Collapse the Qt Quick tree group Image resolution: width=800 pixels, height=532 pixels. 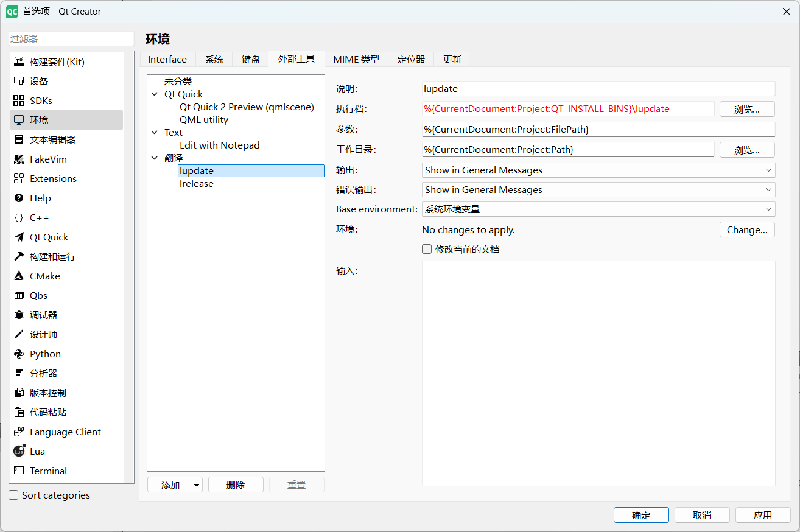pyautogui.click(x=155, y=94)
